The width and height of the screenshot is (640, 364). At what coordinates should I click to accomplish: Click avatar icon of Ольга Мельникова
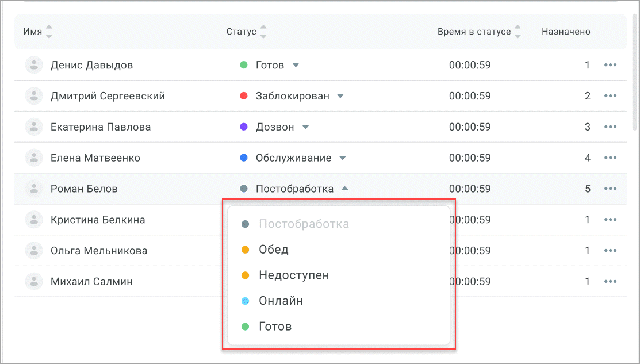pos(34,251)
